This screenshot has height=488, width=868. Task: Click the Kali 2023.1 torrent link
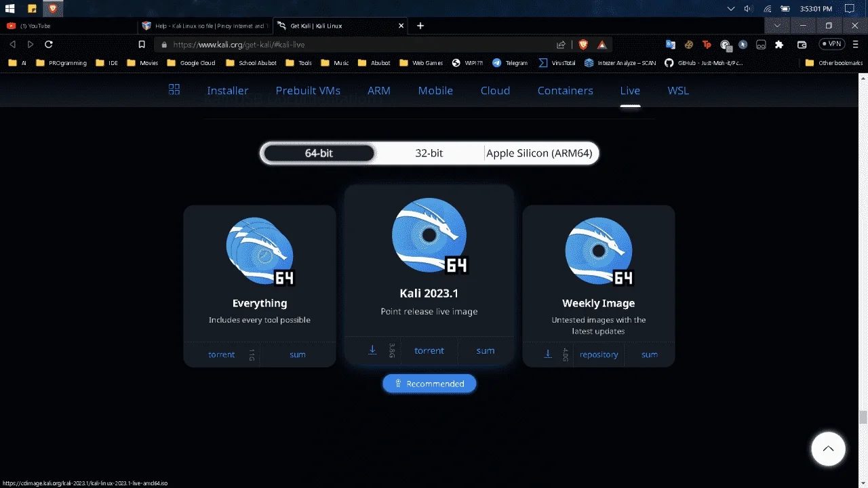[429, 350]
